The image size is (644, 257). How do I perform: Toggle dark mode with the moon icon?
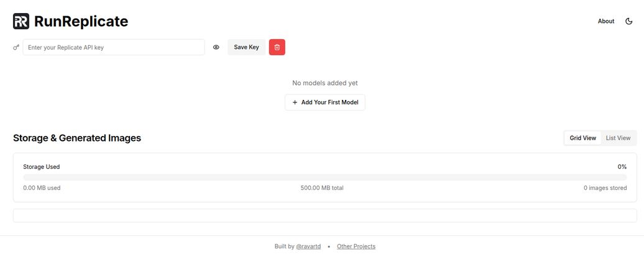[629, 21]
